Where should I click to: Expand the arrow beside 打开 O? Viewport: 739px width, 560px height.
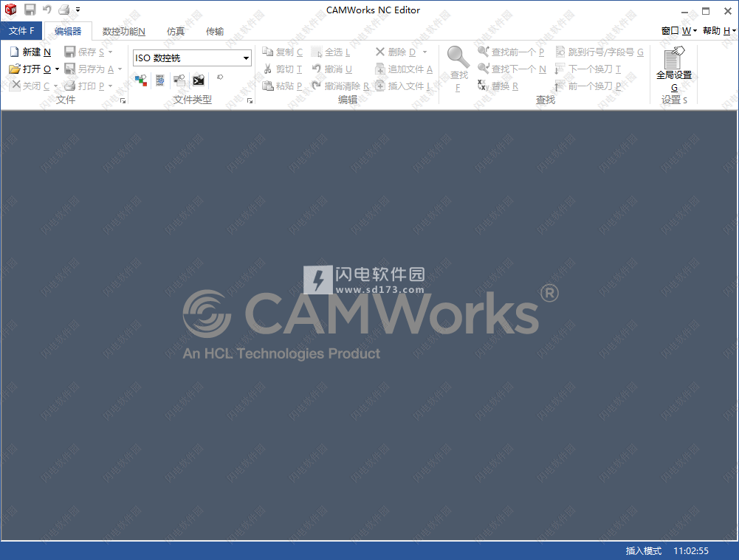coord(57,69)
